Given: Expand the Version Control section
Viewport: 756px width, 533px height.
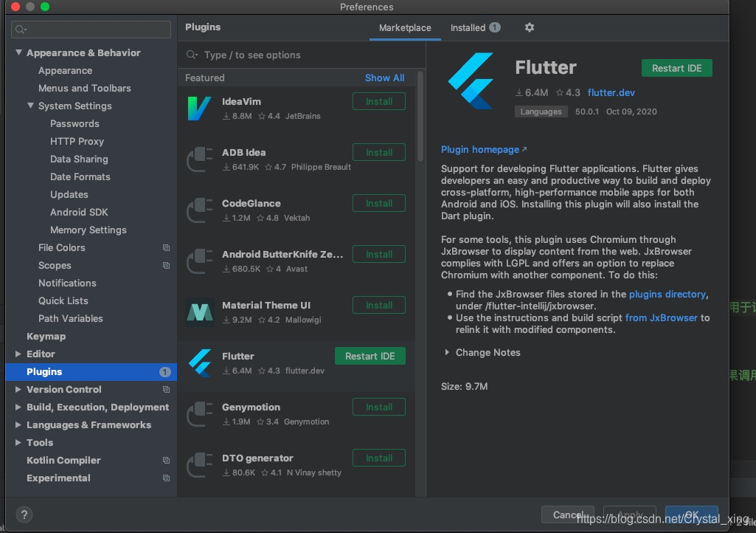Looking at the screenshot, I should (18, 389).
